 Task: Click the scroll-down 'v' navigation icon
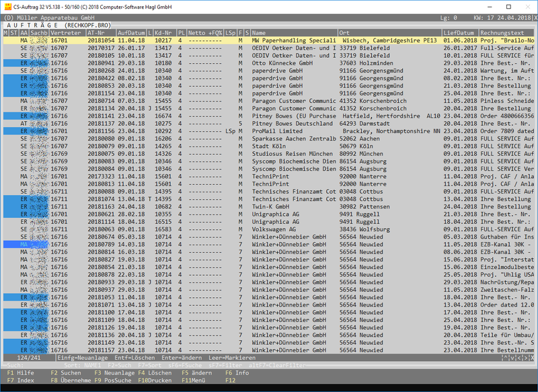pyautogui.click(x=513, y=357)
